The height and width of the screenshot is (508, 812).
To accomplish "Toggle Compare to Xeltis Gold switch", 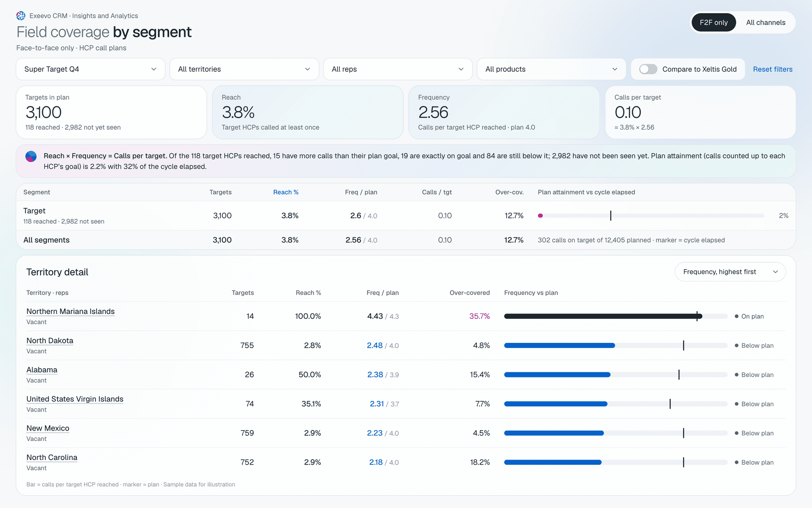I will pyautogui.click(x=648, y=69).
